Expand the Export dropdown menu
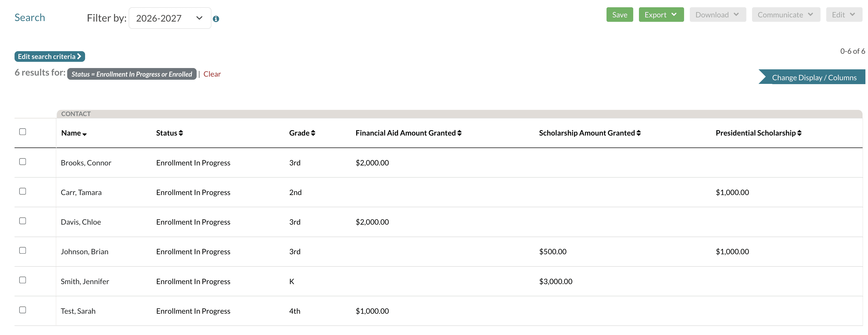868x335 pixels. pos(661,15)
